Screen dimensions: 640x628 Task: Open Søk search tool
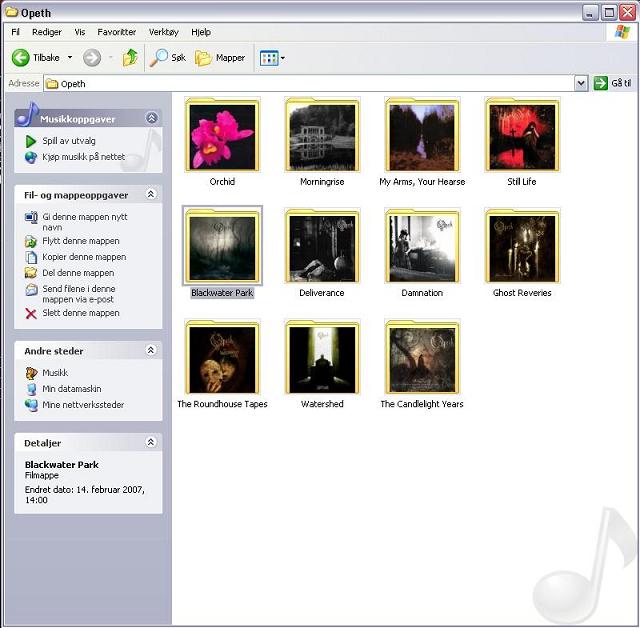(167, 58)
